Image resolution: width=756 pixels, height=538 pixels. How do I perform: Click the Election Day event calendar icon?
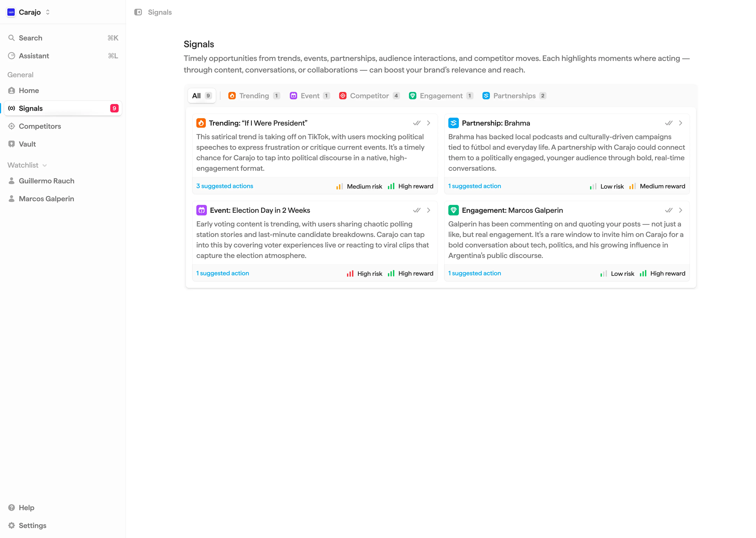[201, 210]
